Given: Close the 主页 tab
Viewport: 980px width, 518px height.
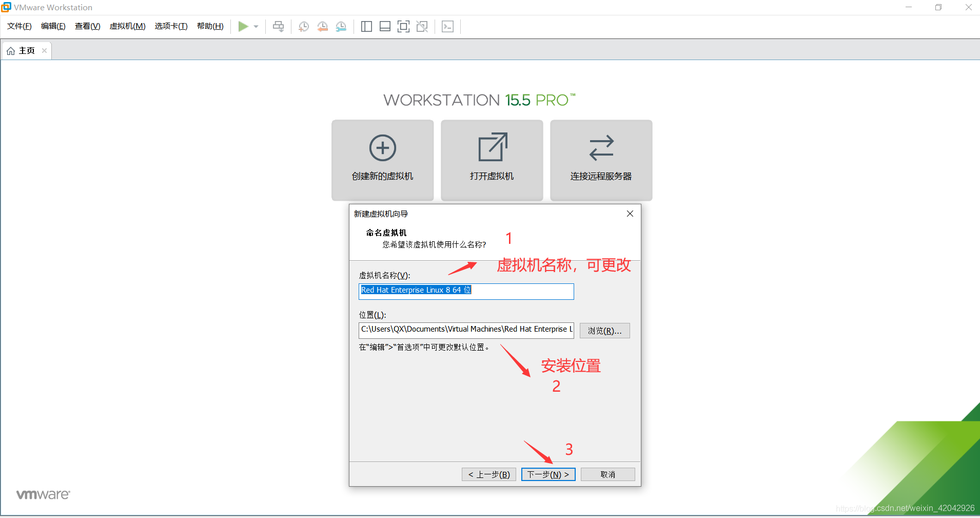Looking at the screenshot, I should tap(44, 50).
